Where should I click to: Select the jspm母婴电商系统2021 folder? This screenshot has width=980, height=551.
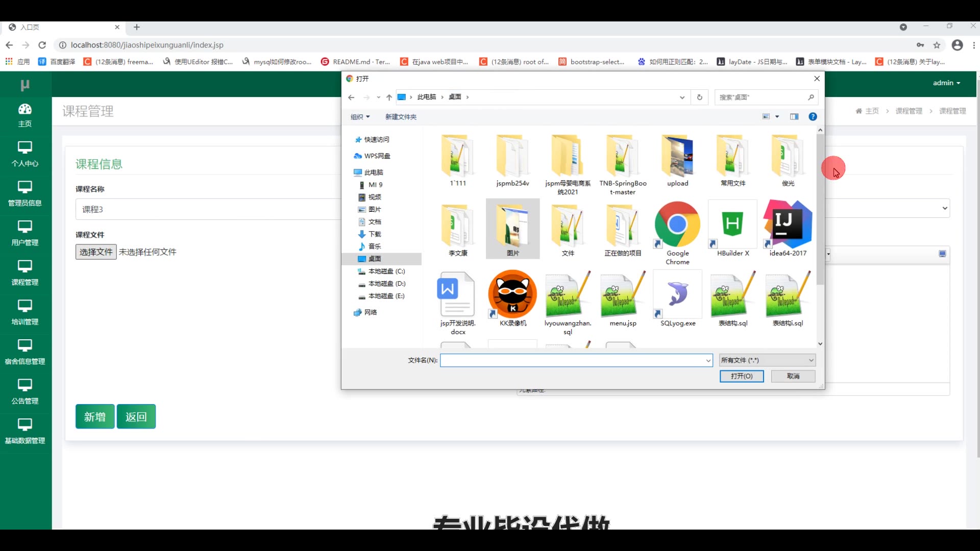pyautogui.click(x=568, y=165)
